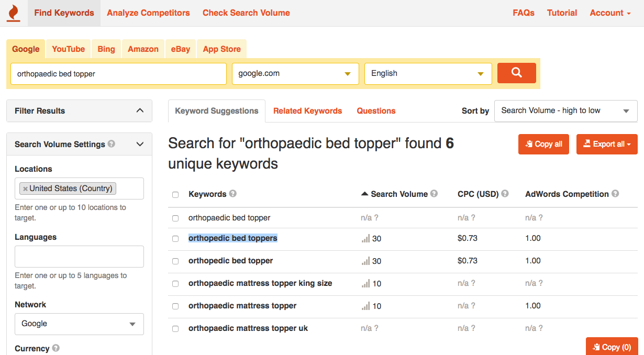Click help icon next to Currency label
This screenshot has height=355, width=644.
(x=55, y=348)
